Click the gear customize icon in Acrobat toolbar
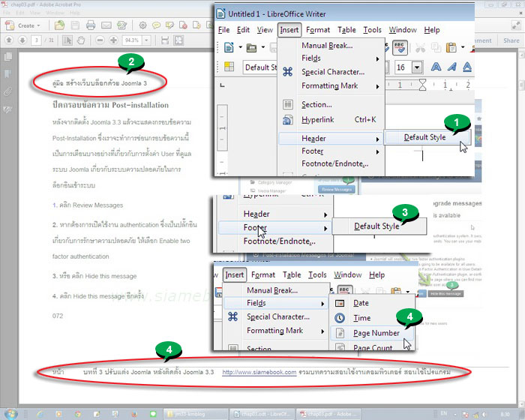Viewport: 525px width, 420px height. 142,25
